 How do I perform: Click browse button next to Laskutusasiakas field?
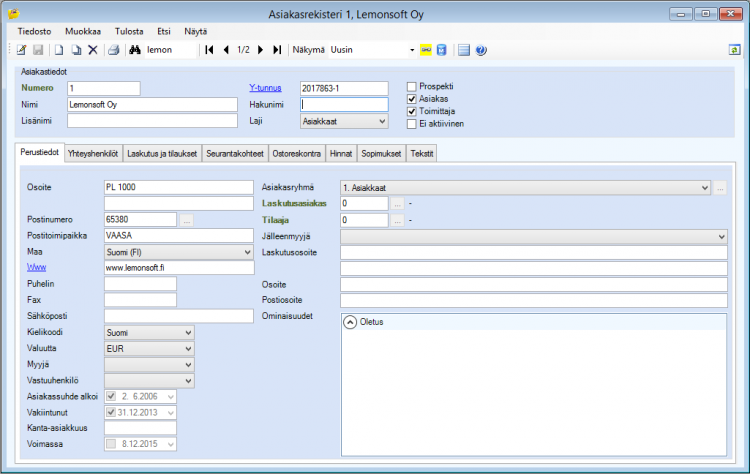point(397,204)
